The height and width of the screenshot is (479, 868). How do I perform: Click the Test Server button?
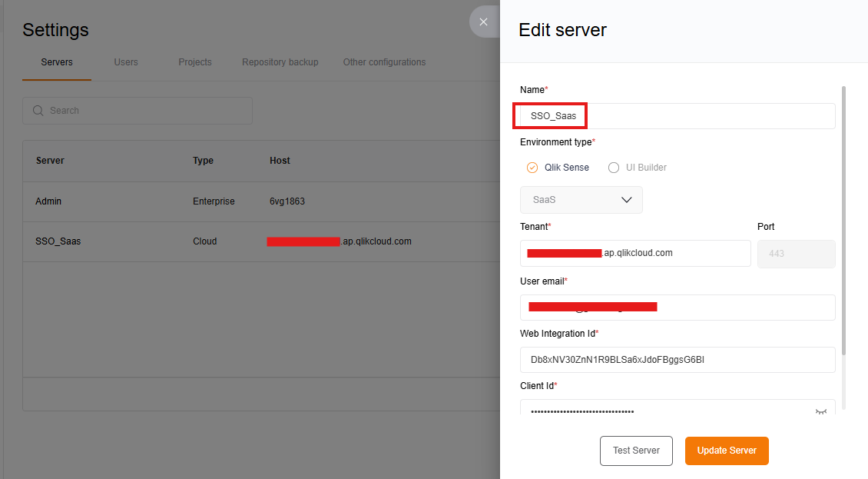point(636,451)
